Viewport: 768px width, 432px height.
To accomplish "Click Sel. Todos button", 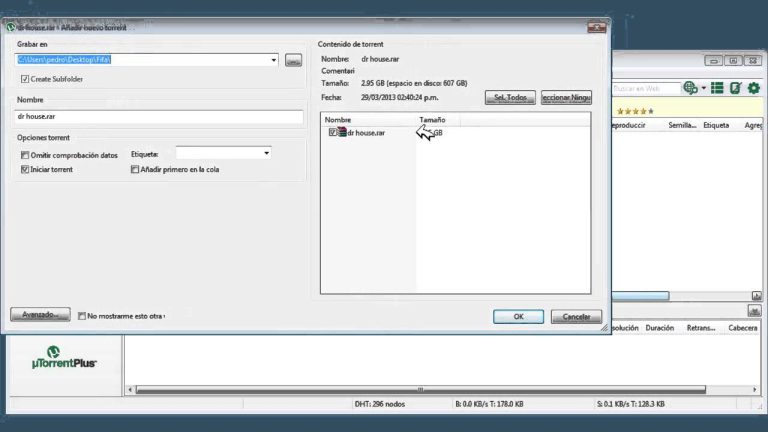I will (x=510, y=97).
